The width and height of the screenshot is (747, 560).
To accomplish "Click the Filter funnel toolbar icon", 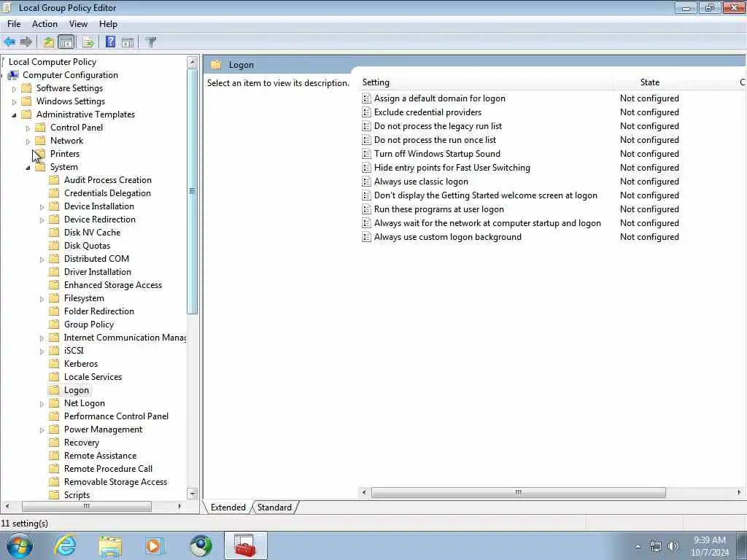I will click(x=150, y=42).
